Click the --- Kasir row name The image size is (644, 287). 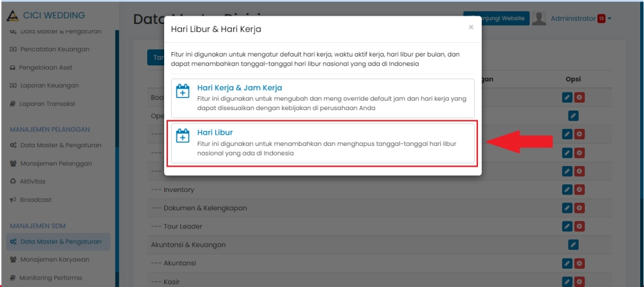(167, 282)
